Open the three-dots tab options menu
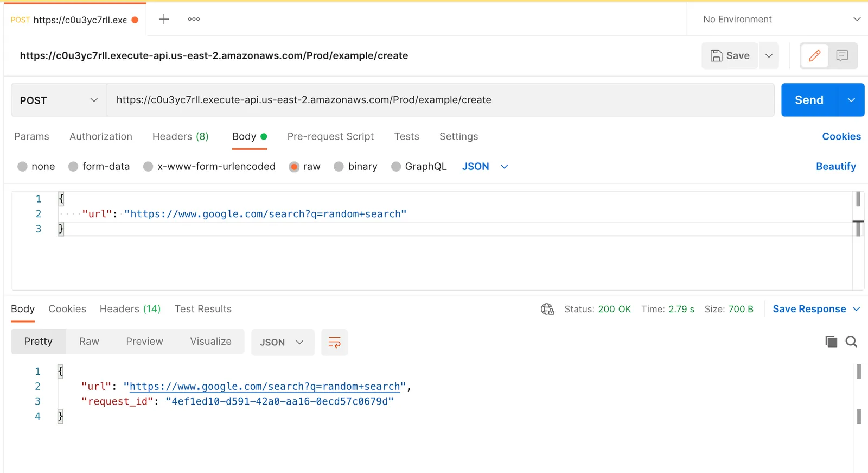The height and width of the screenshot is (473, 868). click(194, 19)
